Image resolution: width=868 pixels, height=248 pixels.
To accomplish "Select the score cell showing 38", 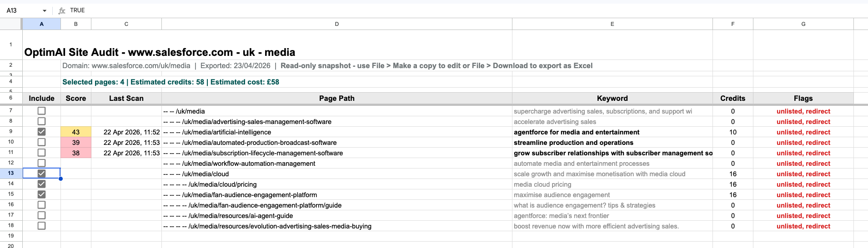I will (x=76, y=153).
